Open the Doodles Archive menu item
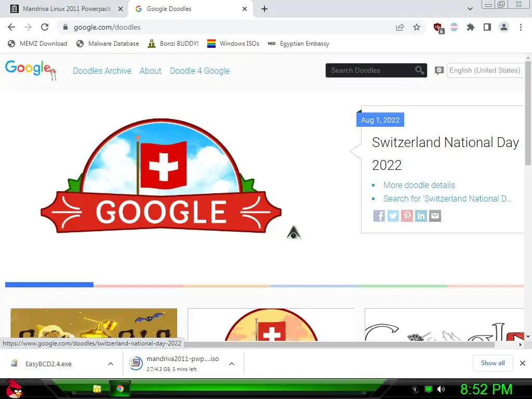 click(102, 71)
